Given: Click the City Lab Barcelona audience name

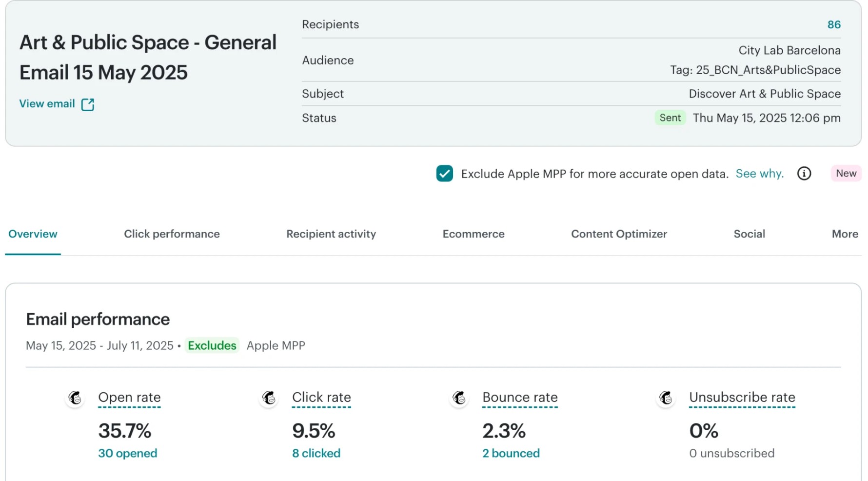Looking at the screenshot, I should (x=789, y=50).
